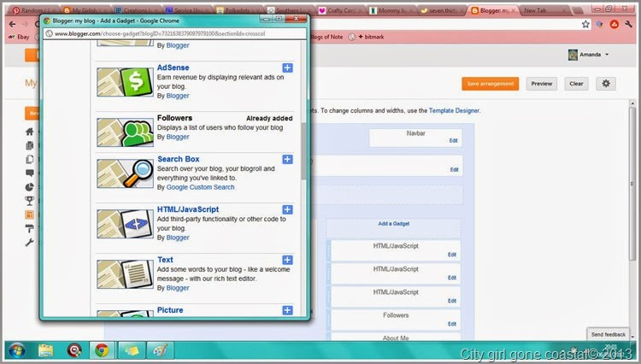Screen dimensions: 641x364
Task: Open the Blogger author link under Followers
Action: 178,137
